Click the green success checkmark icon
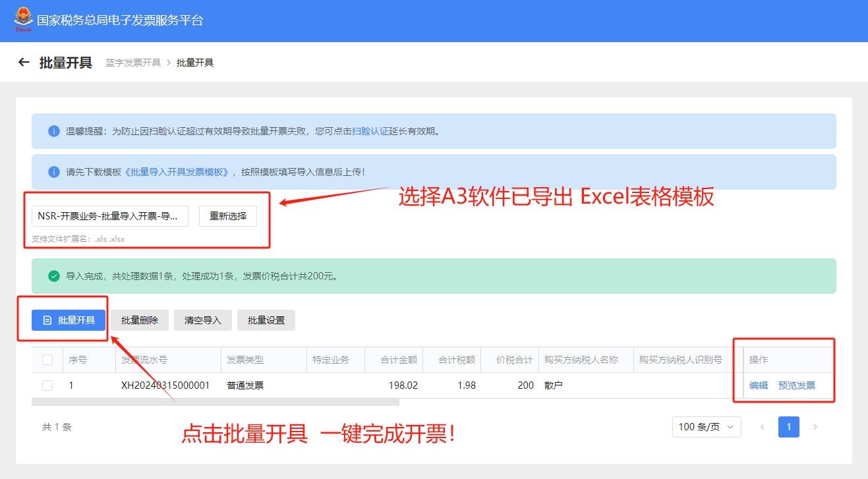Screen dimensions: 868x479 (x=53, y=275)
